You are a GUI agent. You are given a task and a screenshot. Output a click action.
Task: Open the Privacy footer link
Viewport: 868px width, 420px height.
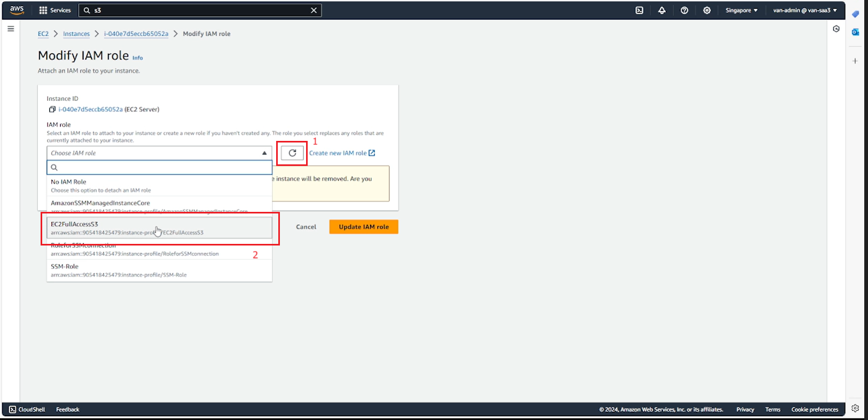[x=745, y=409]
